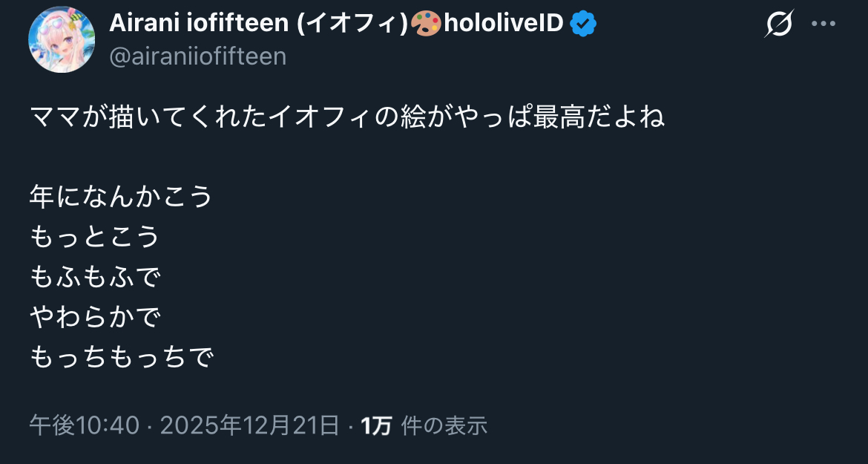Click the blue verified checkmark badge
Viewport: 868px width, 464px height.
point(583,24)
